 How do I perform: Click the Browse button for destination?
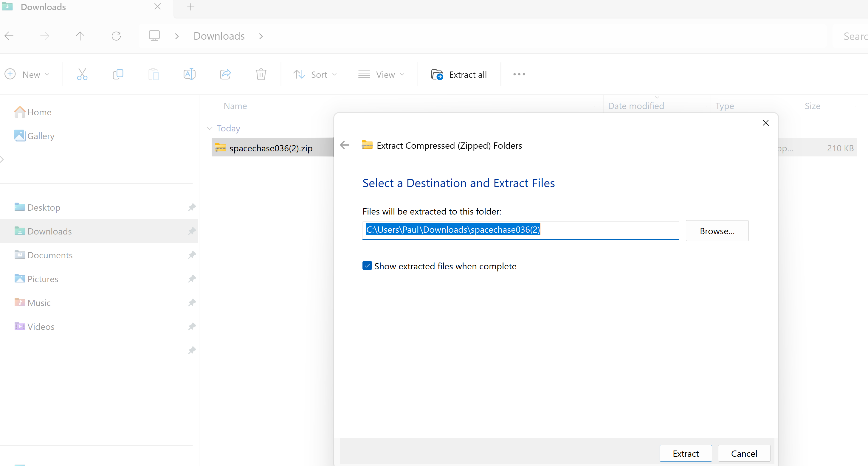pyautogui.click(x=717, y=230)
